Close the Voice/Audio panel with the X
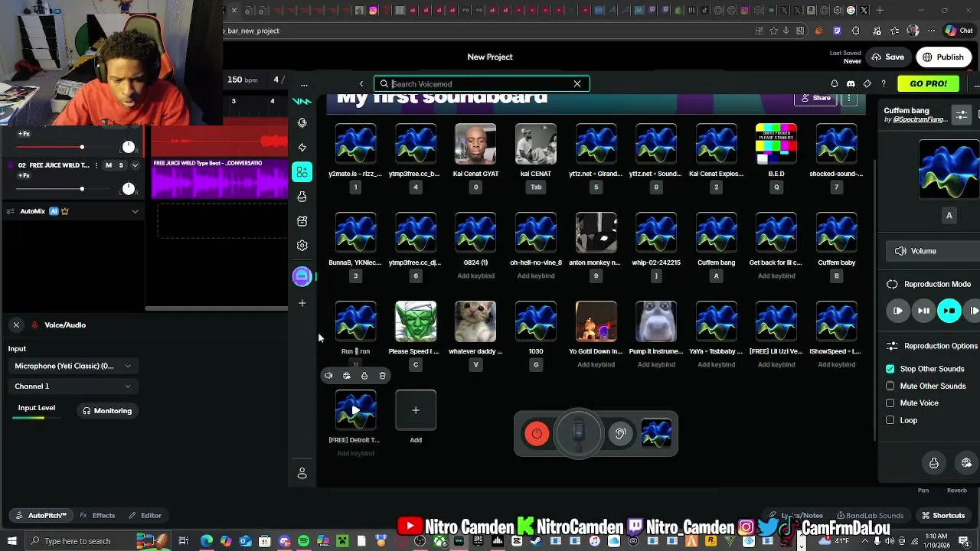This screenshot has height=551, width=980. coord(16,325)
